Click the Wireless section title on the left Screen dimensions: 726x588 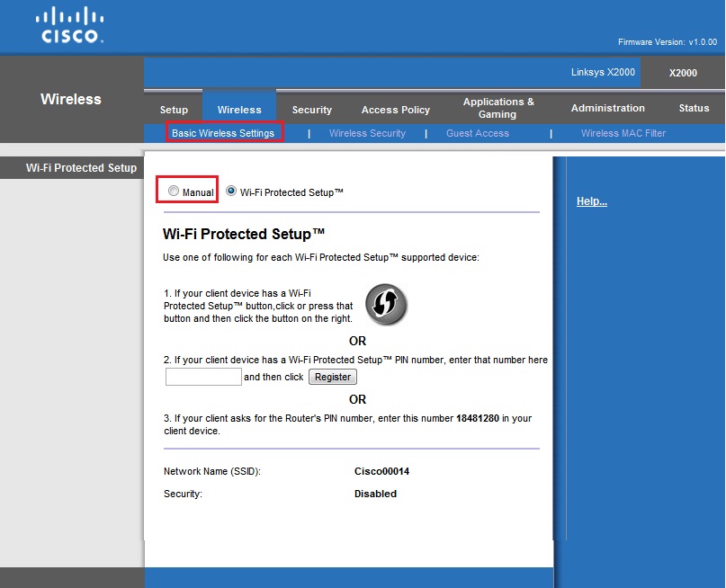(x=71, y=99)
